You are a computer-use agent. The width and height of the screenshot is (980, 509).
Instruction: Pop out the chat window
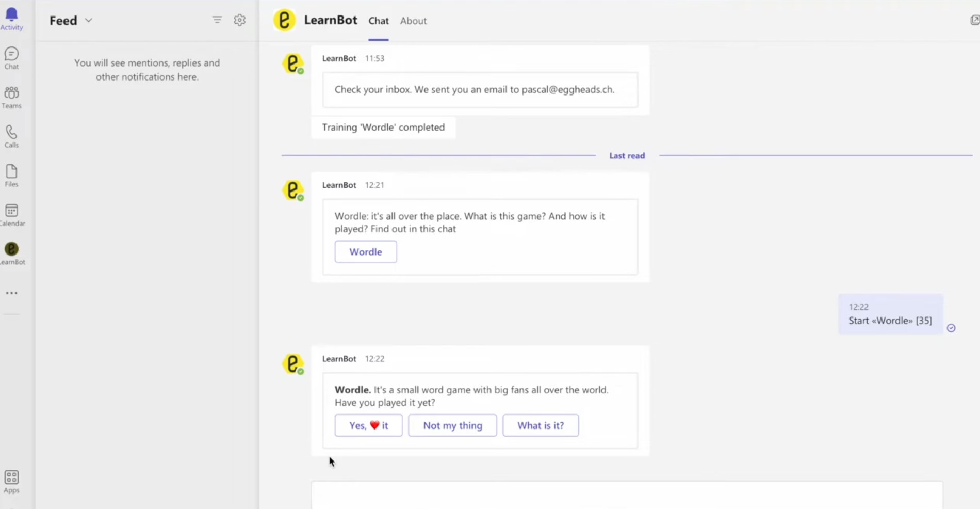[x=975, y=20]
